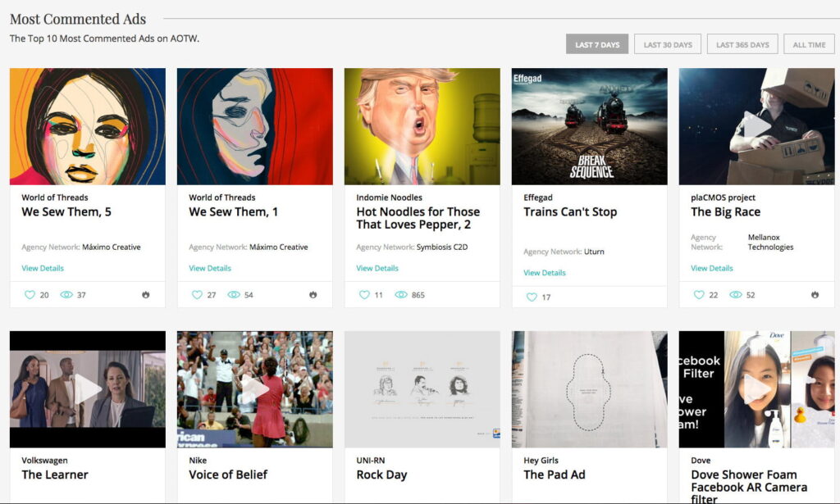
Task: Click the heart icon on The Big Race
Action: (x=700, y=295)
